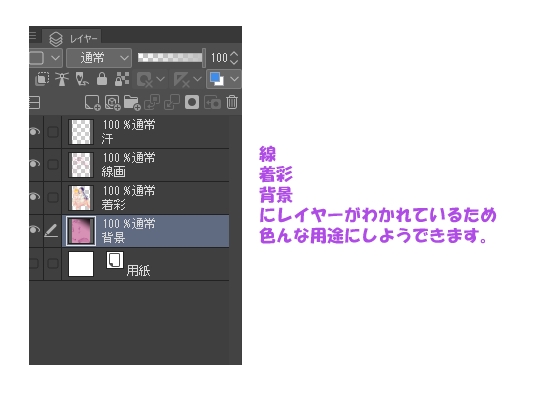Image resolution: width=560 pixels, height=420 pixels.
Task: Click the new raster layer icon
Action: pos(92,103)
